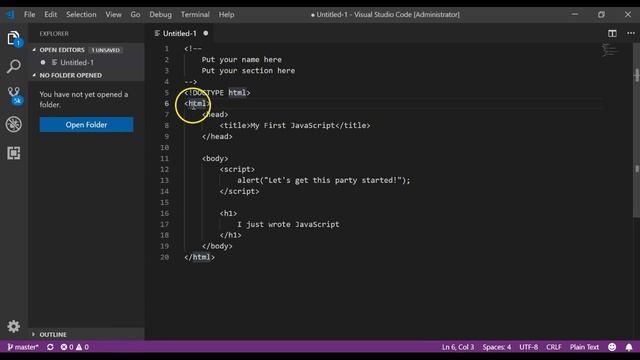Collapse the No Folder Opened section
The height and width of the screenshot is (360, 640).
[x=34, y=76]
